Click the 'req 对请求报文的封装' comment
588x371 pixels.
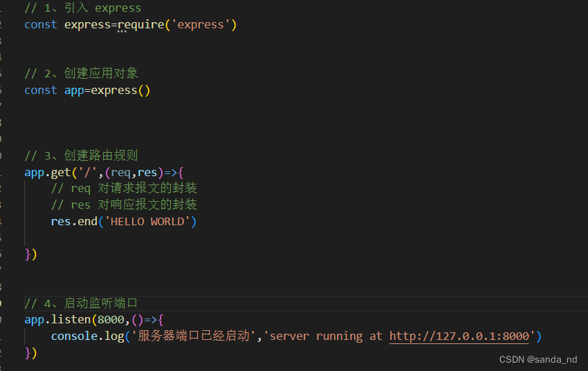(124, 189)
